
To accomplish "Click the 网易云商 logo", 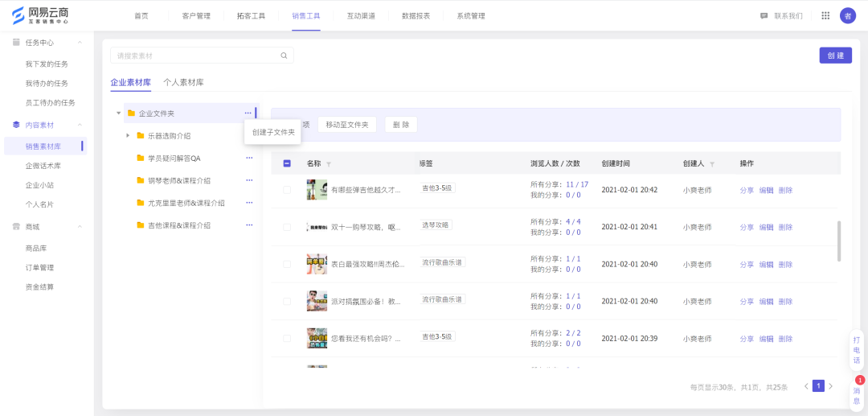I will pyautogui.click(x=40, y=15).
